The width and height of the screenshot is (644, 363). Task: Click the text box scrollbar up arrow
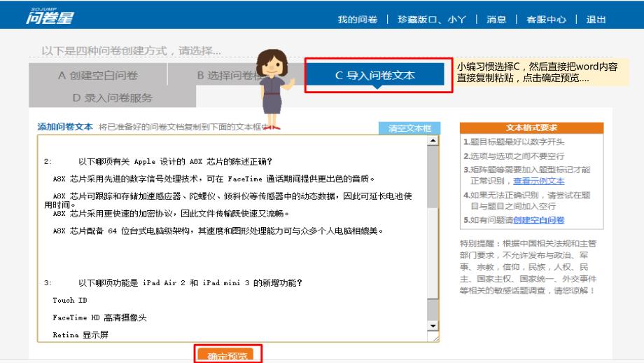tap(433, 141)
